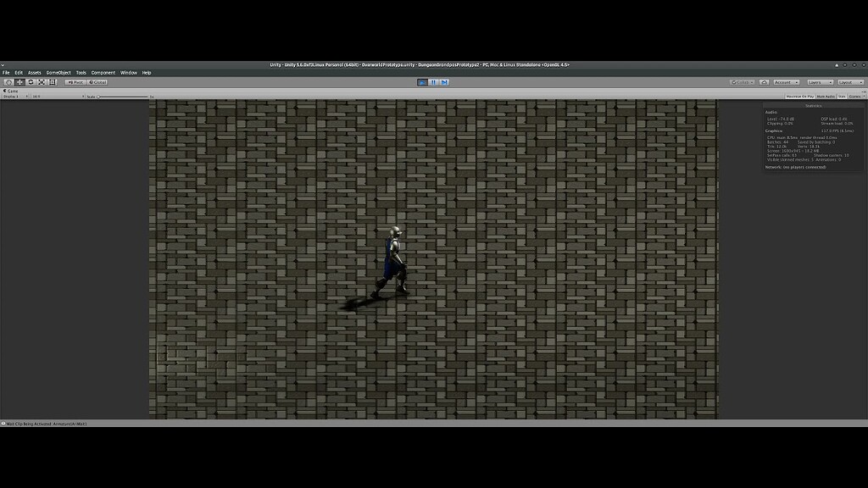Viewport: 868px width, 488px height.
Task: Toggle Global handle orientation
Action: click(x=97, y=81)
